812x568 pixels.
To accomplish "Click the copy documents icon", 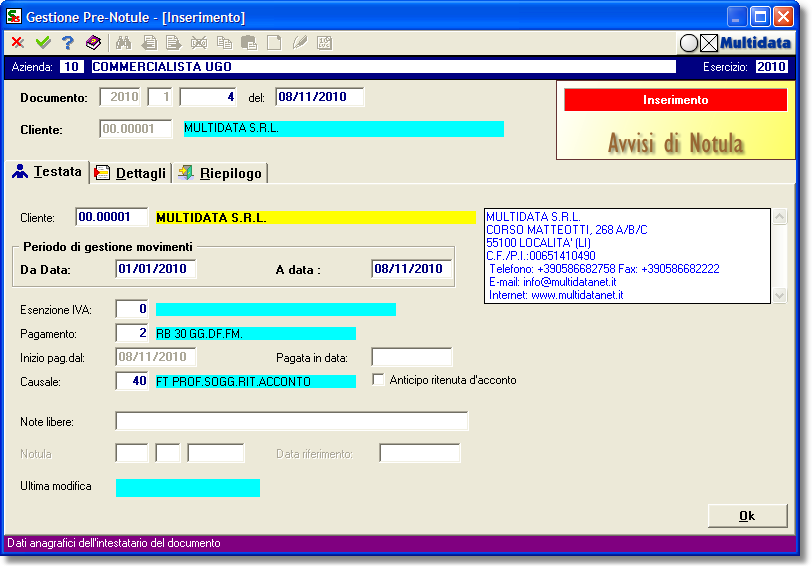I will pos(224,42).
